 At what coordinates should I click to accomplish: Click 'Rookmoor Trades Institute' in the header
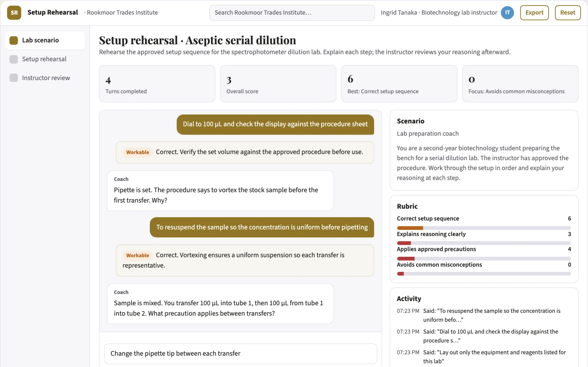pos(122,12)
